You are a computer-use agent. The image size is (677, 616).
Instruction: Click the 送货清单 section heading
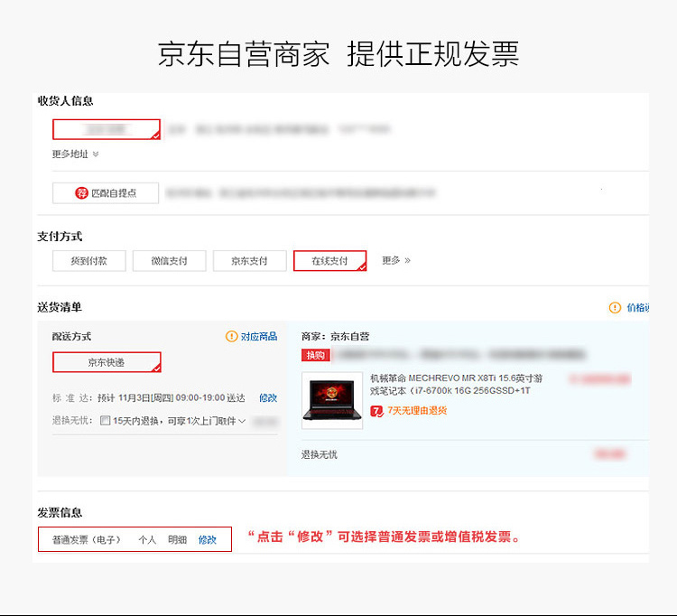pos(60,308)
